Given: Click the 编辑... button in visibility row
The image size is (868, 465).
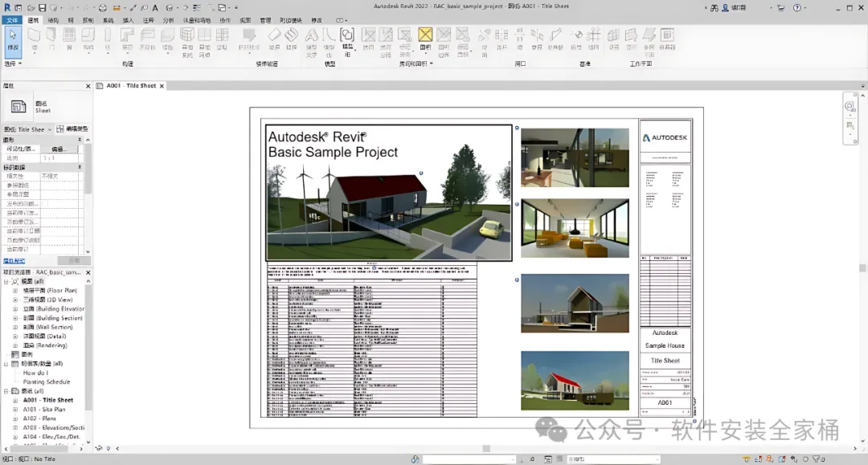Looking at the screenshot, I should pos(59,149).
